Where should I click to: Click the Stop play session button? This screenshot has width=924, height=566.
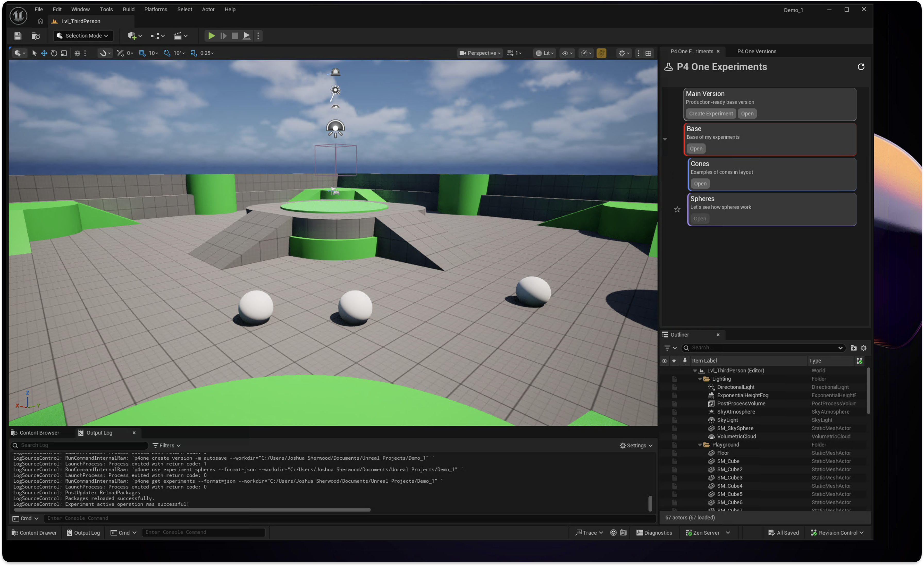pyautogui.click(x=235, y=36)
